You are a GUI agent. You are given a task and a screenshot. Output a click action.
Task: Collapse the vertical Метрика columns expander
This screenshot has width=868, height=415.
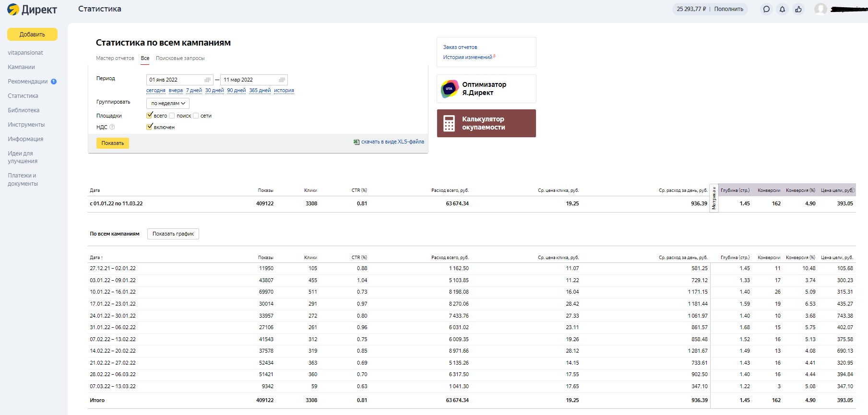point(714,198)
